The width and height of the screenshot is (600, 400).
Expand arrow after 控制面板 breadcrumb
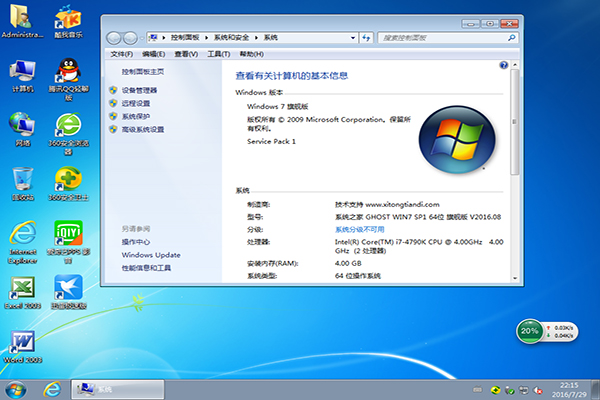206,38
